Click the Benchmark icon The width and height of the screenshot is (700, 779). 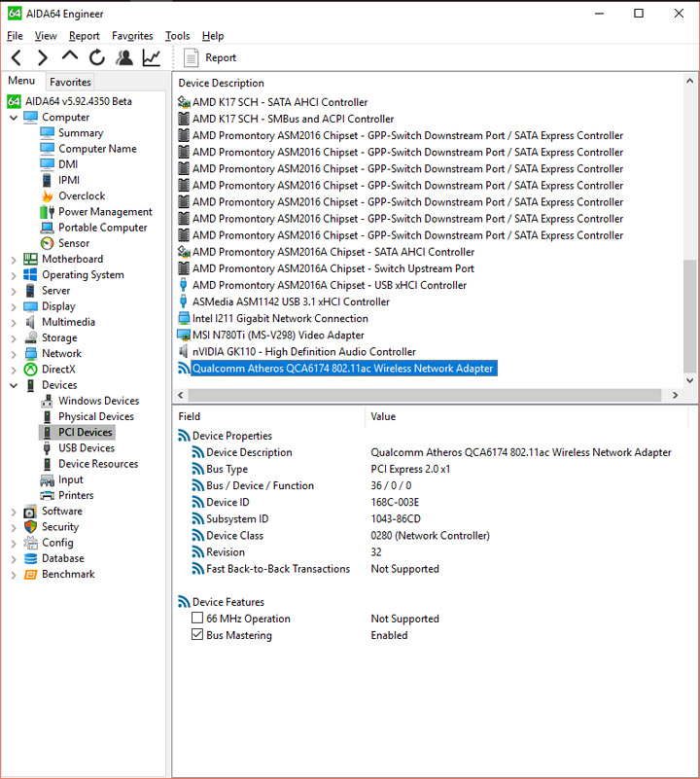(31, 575)
